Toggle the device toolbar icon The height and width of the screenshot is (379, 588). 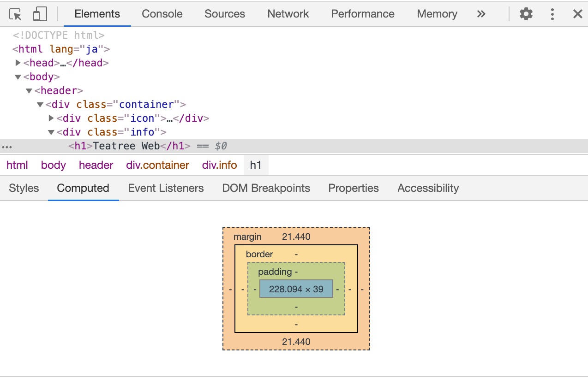tap(40, 14)
